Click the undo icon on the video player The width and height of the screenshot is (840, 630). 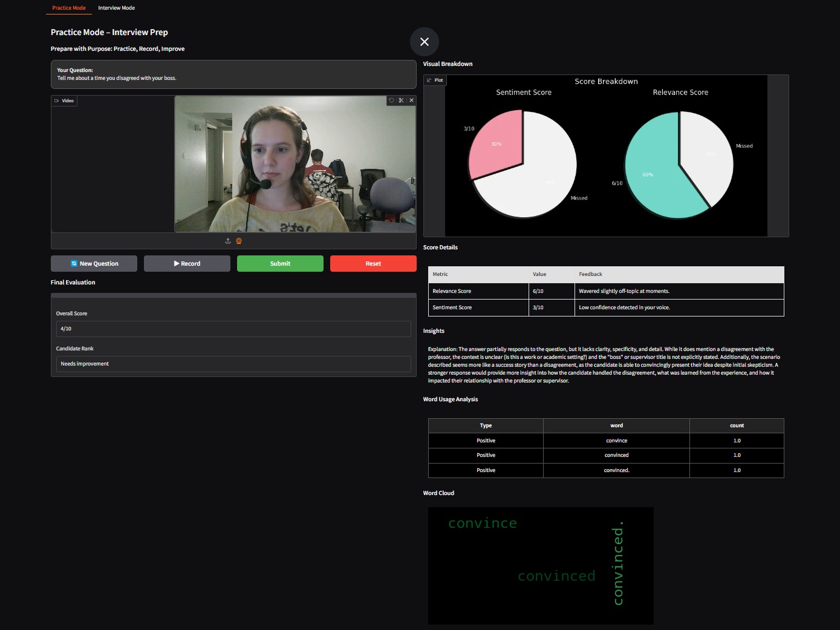pyautogui.click(x=392, y=100)
